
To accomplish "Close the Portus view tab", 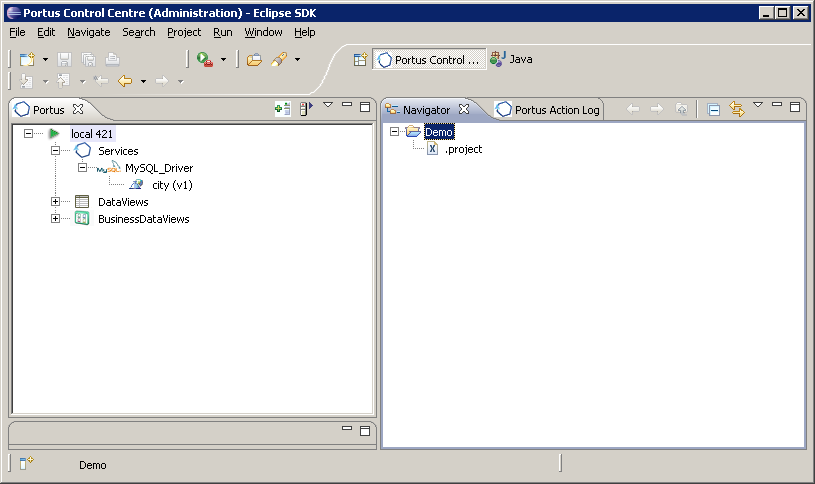I will coord(78,109).
